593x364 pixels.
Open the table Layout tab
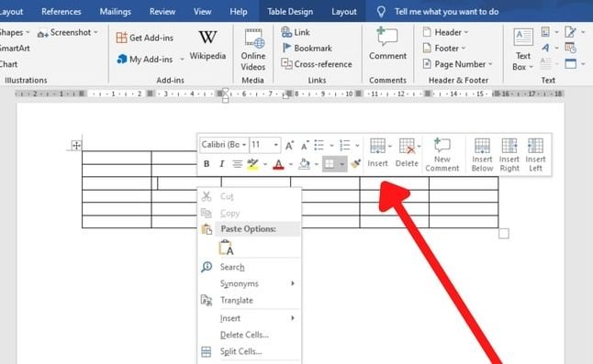(344, 12)
